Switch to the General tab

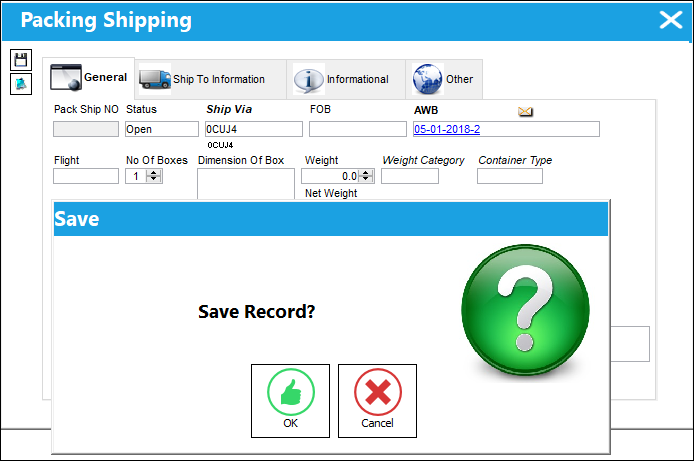(89, 78)
